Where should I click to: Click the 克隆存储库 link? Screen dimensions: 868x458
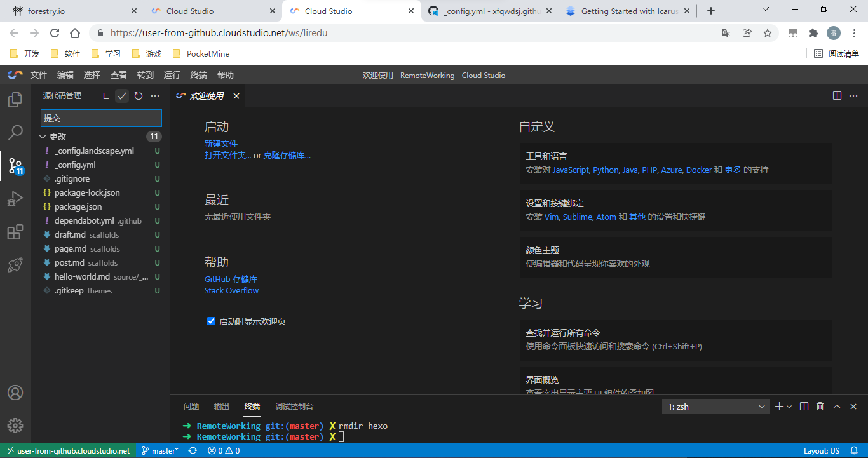287,155
